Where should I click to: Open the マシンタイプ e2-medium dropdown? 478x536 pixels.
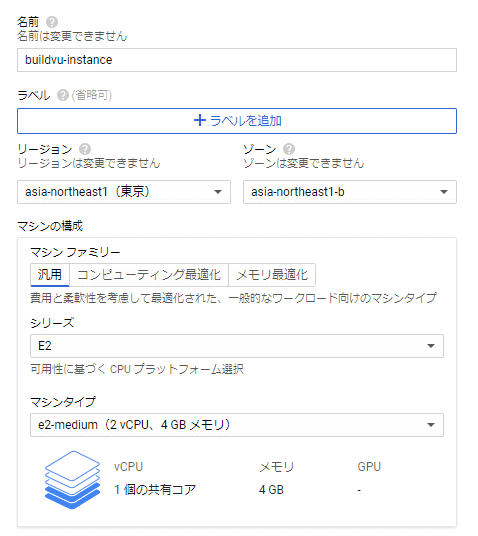click(237, 425)
